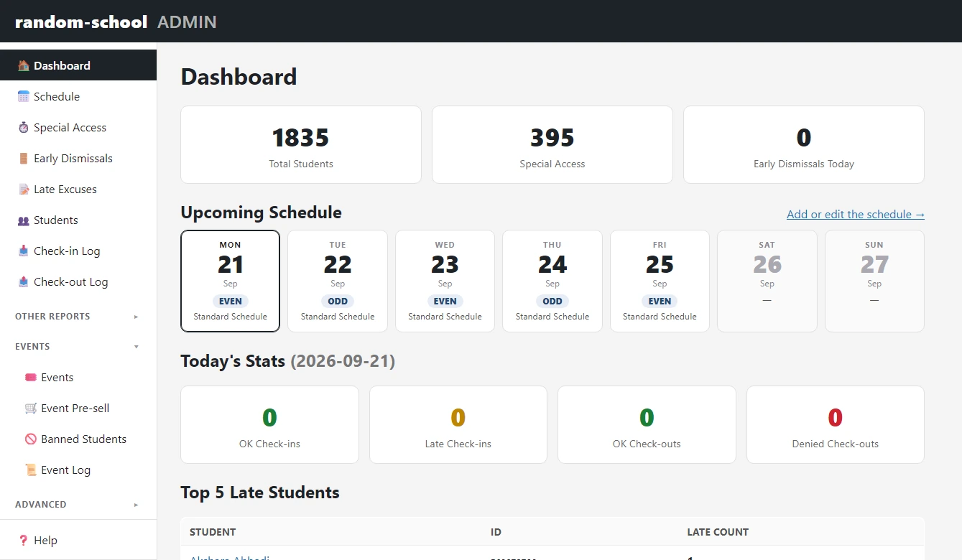Click the Help question mark icon
This screenshot has height=560, width=962.
24,540
